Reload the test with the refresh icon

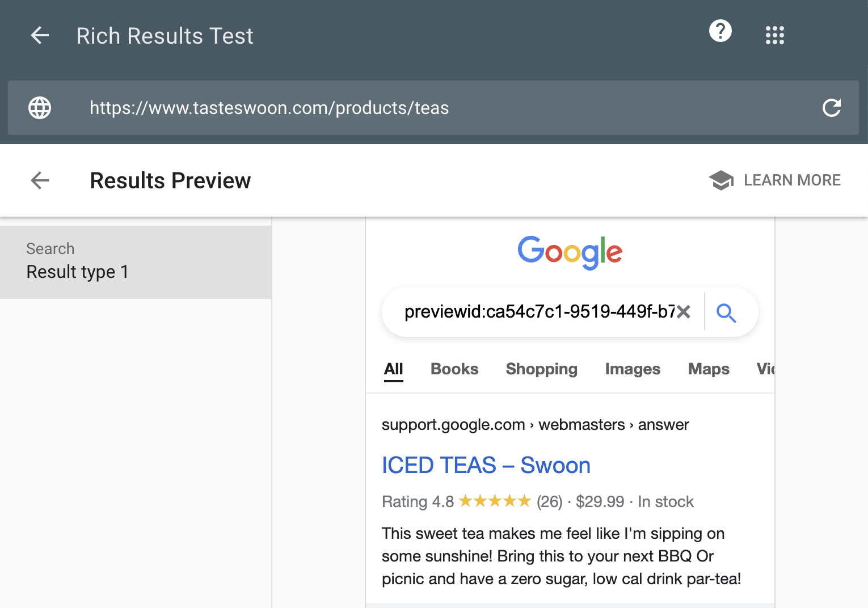(831, 108)
